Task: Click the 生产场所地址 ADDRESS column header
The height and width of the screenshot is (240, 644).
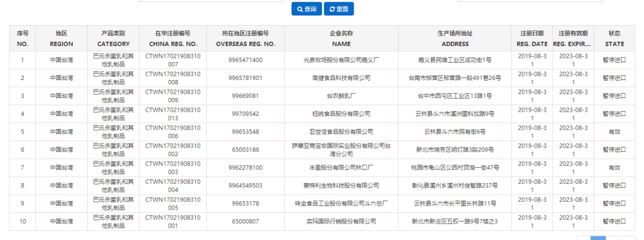Action: 454,39
